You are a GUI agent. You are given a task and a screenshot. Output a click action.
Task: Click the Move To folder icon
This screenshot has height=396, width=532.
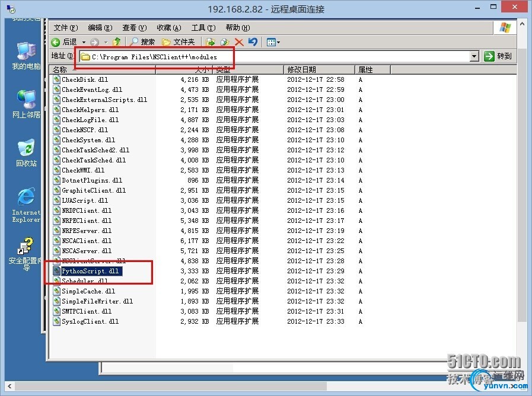tap(211, 42)
